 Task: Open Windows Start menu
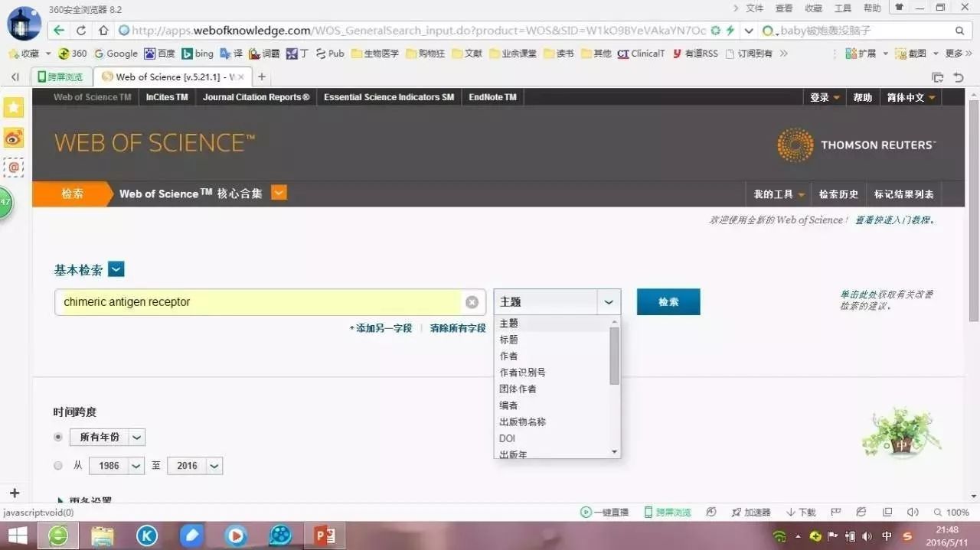click(17, 535)
